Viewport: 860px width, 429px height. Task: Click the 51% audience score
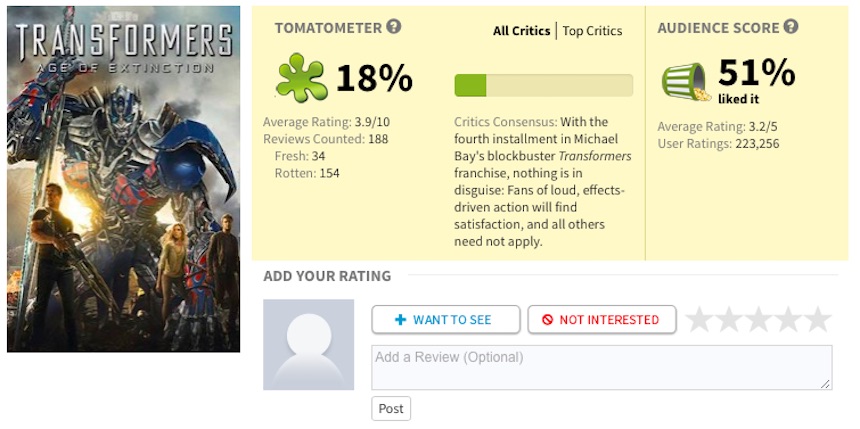pyautogui.click(x=757, y=72)
